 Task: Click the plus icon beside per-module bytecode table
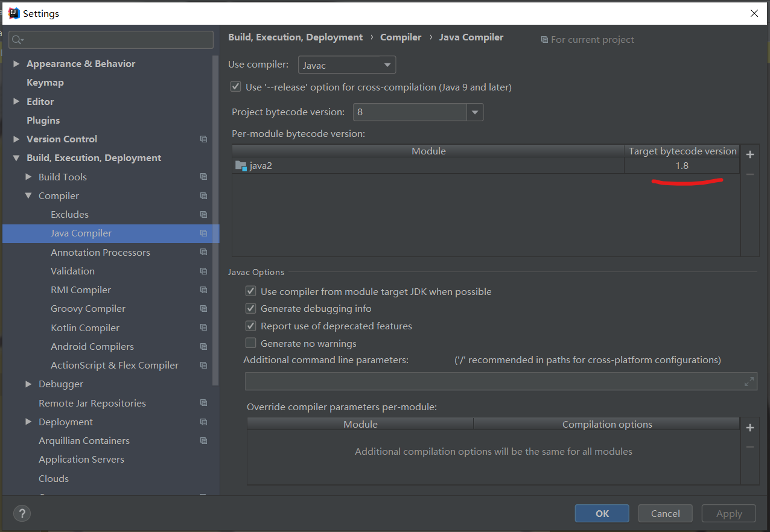pyautogui.click(x=750, y=154)
